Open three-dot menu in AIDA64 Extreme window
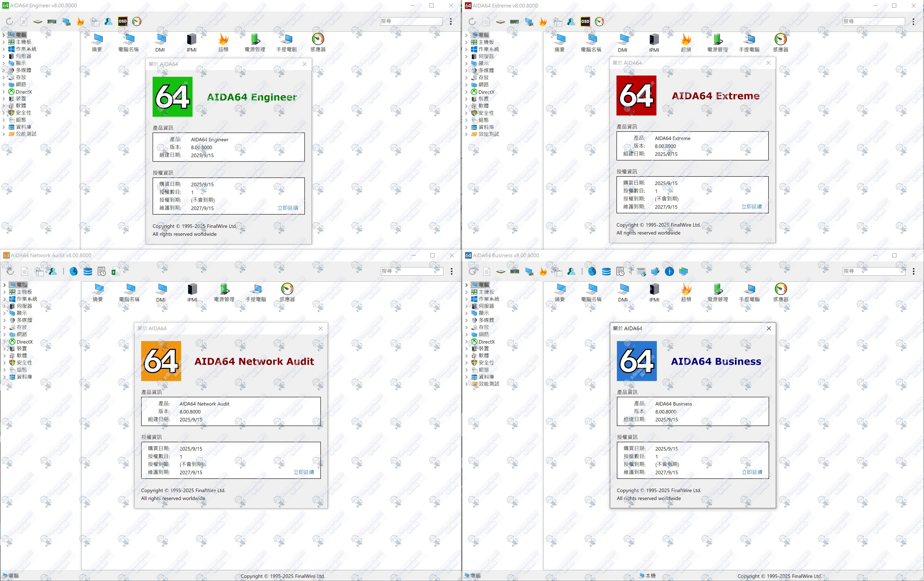The width and height of the screenshot is (924, 581). 913,21
